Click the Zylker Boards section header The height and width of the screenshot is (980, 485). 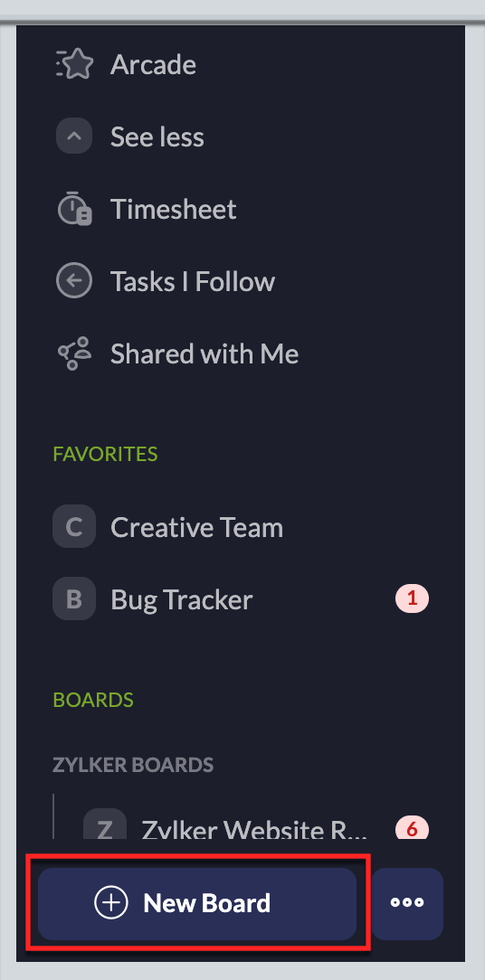133,764
